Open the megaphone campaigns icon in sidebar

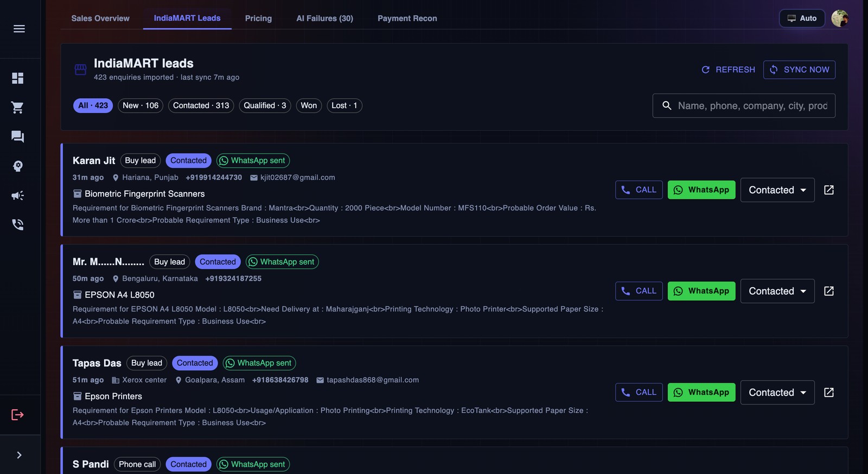pyautogui.click(x=18, y=195)
